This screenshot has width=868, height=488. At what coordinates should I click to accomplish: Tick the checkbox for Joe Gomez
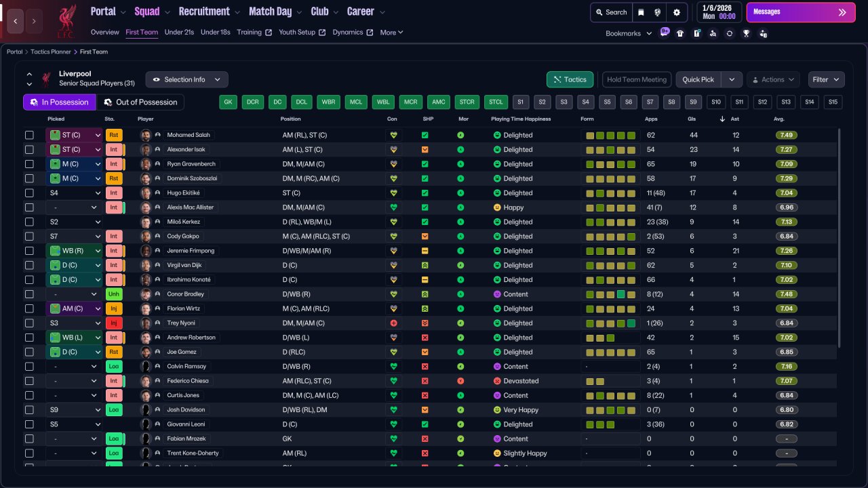click(x=29, y=352)
